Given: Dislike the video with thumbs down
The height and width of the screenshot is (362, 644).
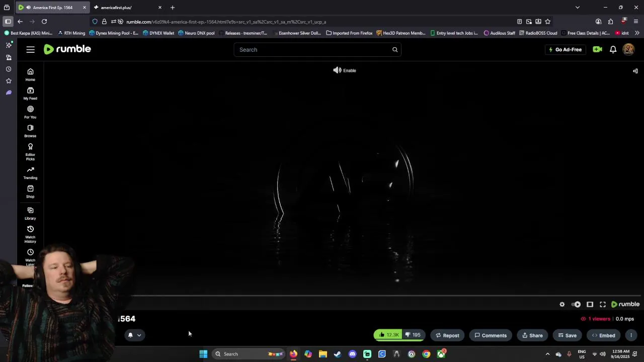Looking at the screenshot, I should [413, 335].
